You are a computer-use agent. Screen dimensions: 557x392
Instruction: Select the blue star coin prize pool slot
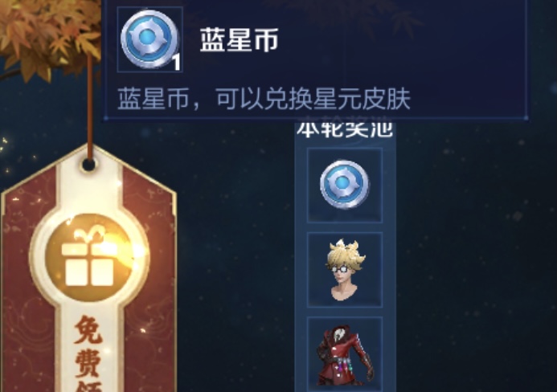[345, 185]
